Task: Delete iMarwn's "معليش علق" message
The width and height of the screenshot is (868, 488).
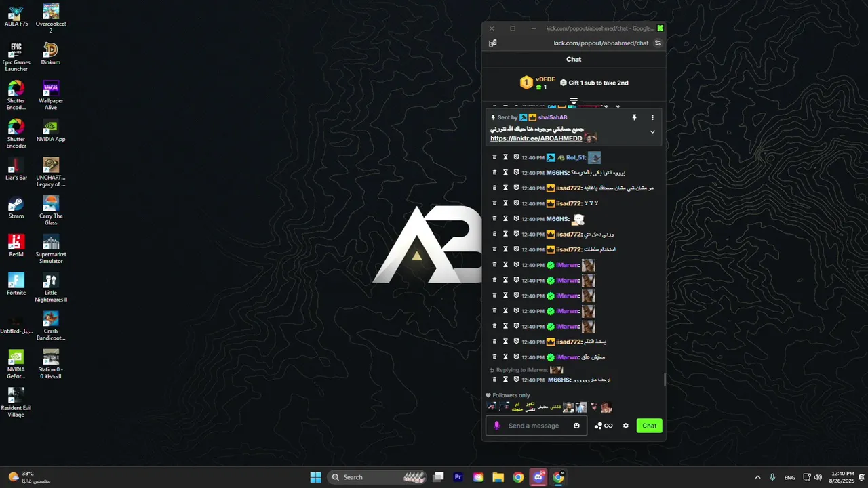Action: [494, 357]
